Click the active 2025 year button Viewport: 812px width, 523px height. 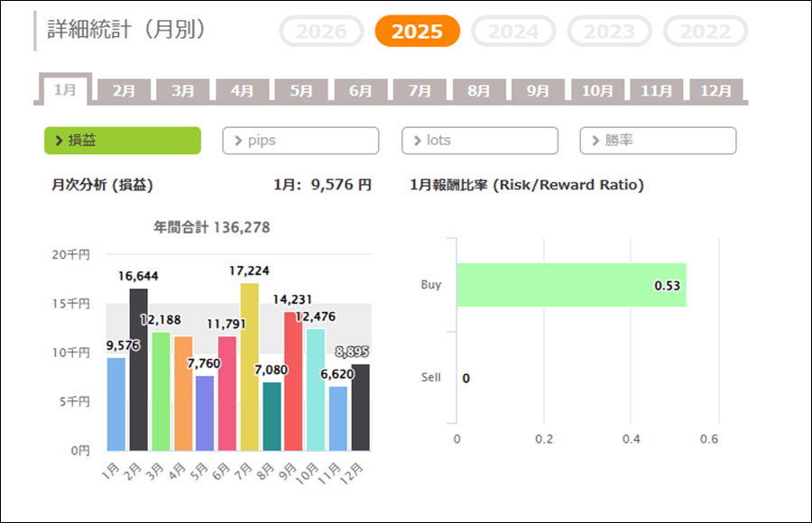[417, 32]
